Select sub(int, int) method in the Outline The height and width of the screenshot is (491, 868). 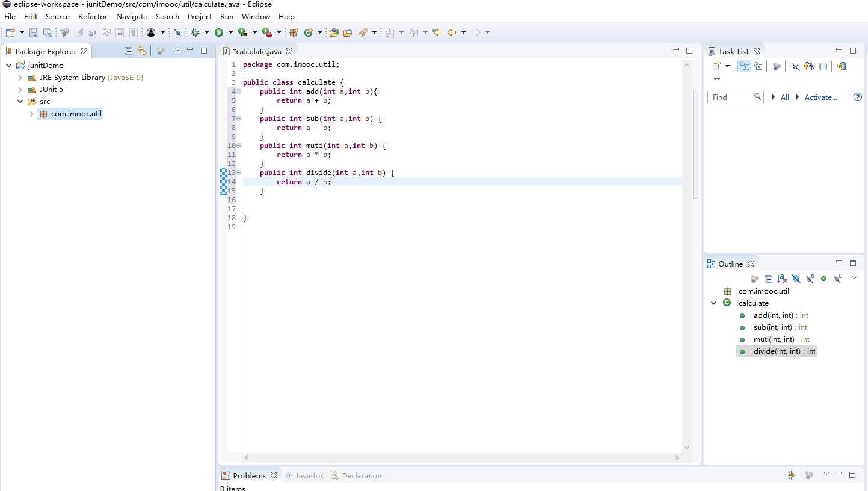click(780, 327)
